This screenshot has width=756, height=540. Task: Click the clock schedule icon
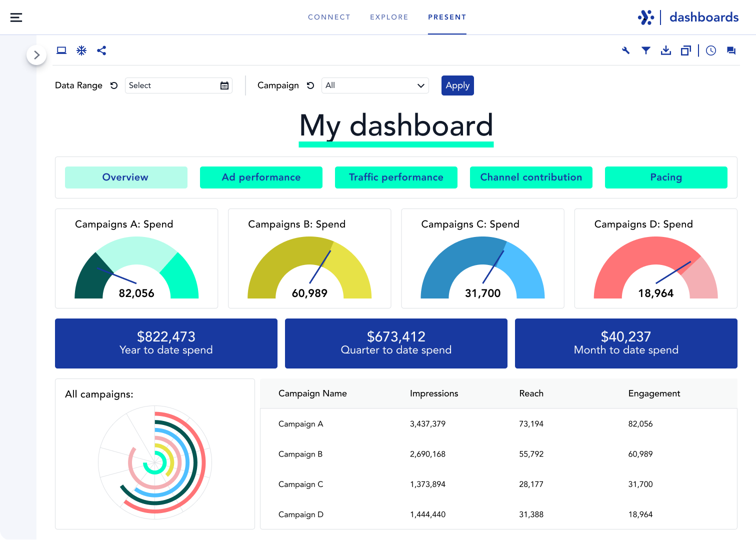point(711,50)
